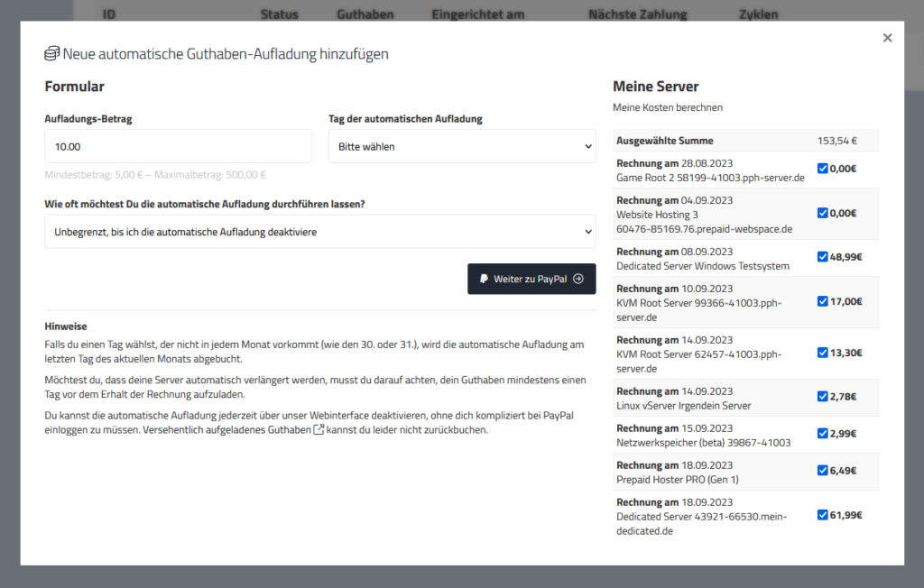
Task: Click the '61,99€' price value
Action: (x=846, y=515)
